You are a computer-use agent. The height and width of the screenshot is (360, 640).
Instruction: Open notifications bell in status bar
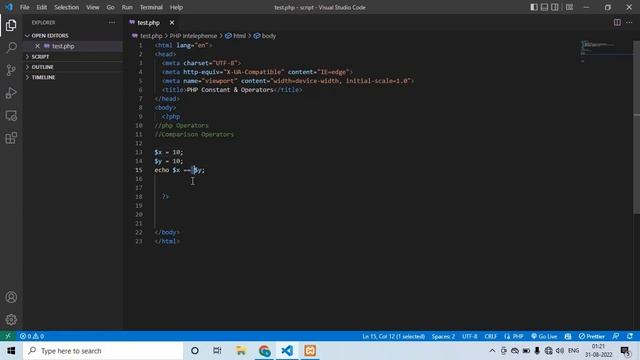click(x=630, y=336)
